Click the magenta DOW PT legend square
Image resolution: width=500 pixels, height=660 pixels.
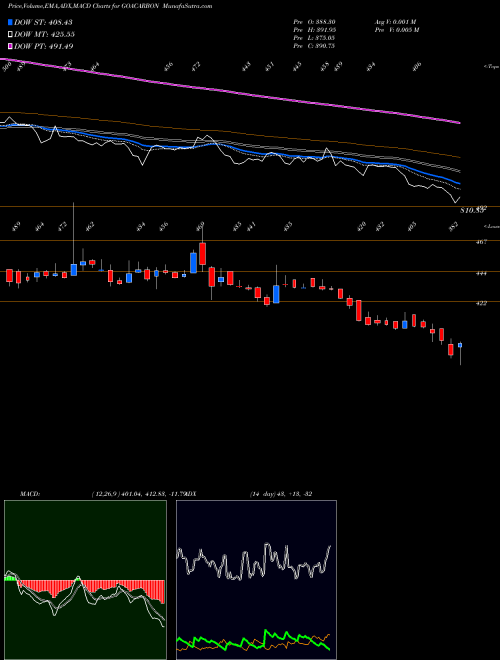[10, 46]
